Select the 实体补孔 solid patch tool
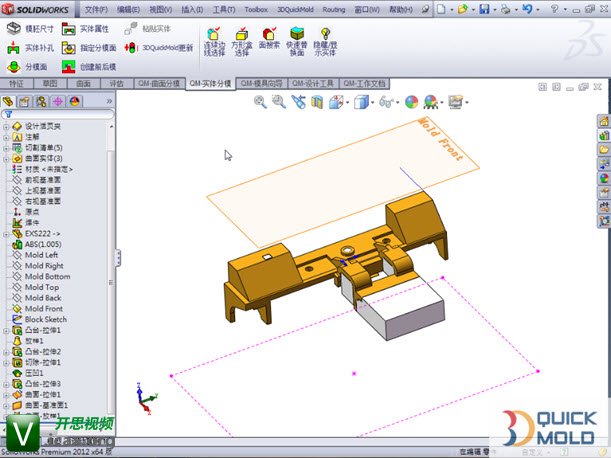The width and height of the screenshot is (611, 458). tap(30, 47)
